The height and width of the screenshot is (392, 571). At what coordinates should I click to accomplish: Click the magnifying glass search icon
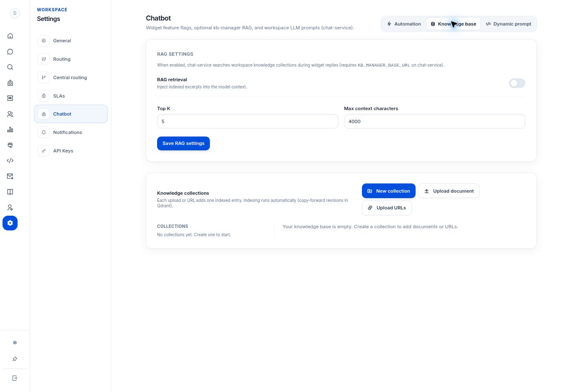pyautogui.click(x=10, y=67)
